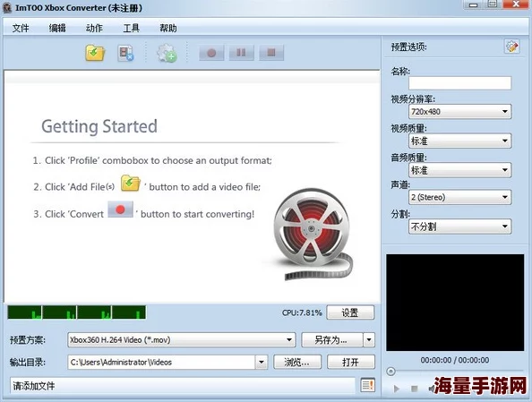Image resolution: width=532 pixels, height=402 pixels.
Task: Click the 设置 button near CPU usage
Action: (x=350, y=312)
